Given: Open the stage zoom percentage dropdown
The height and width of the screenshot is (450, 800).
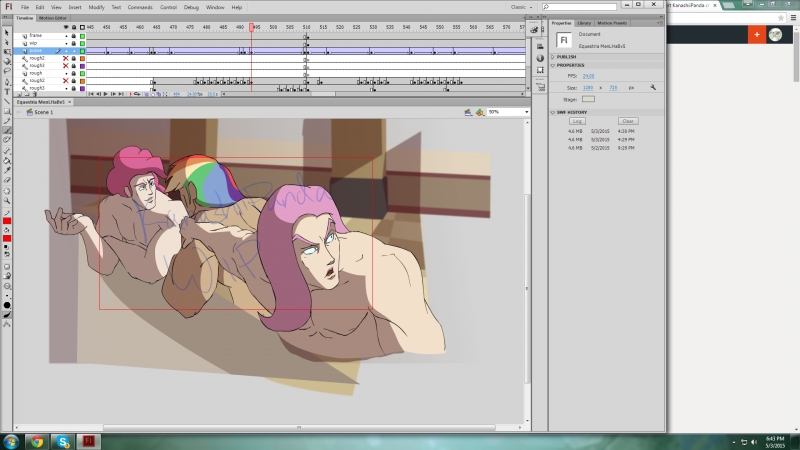Looking at the screenshot, I should pos(524,112).
